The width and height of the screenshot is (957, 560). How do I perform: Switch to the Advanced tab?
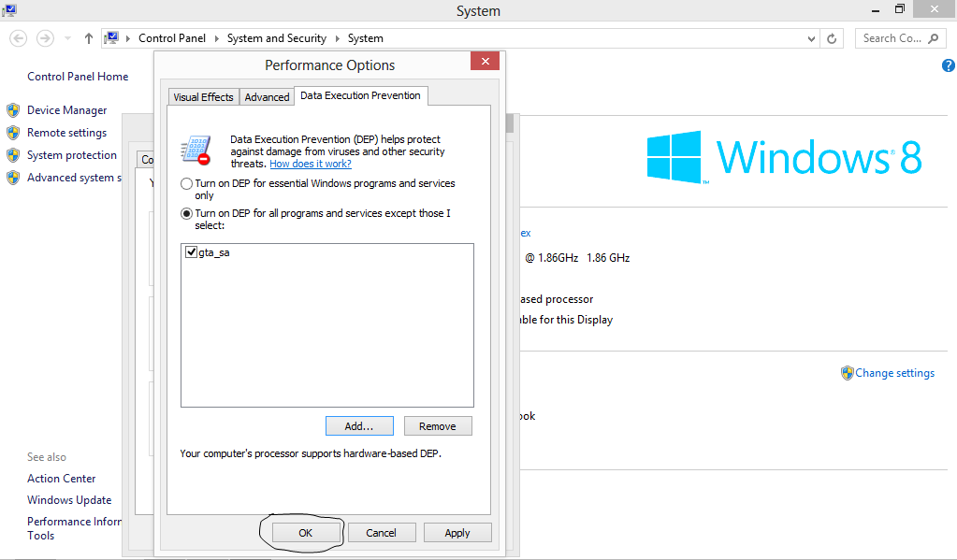point(267,97)
